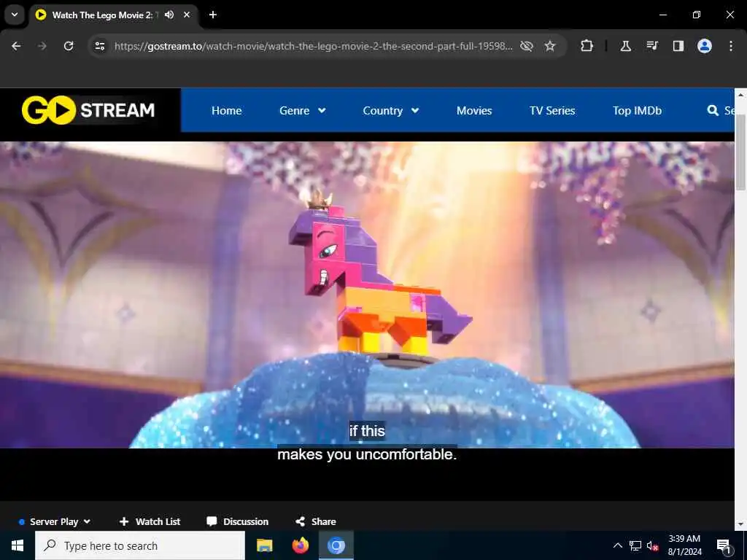Open the Extensions puzzle icon

(587, 46)
